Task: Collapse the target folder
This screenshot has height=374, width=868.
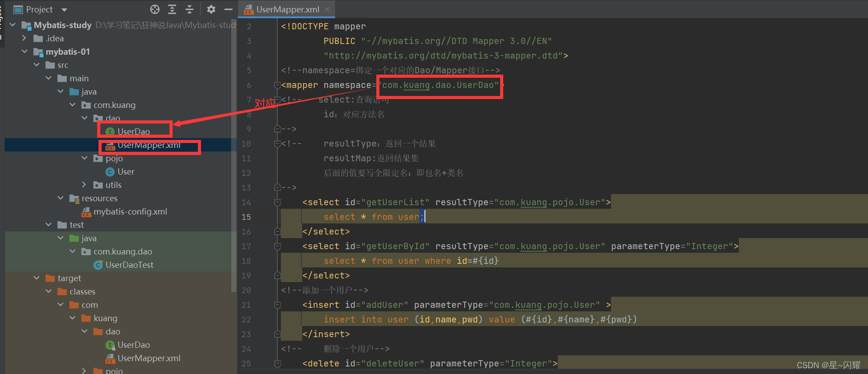Action: pyautogui.click(x=37, y=278)
